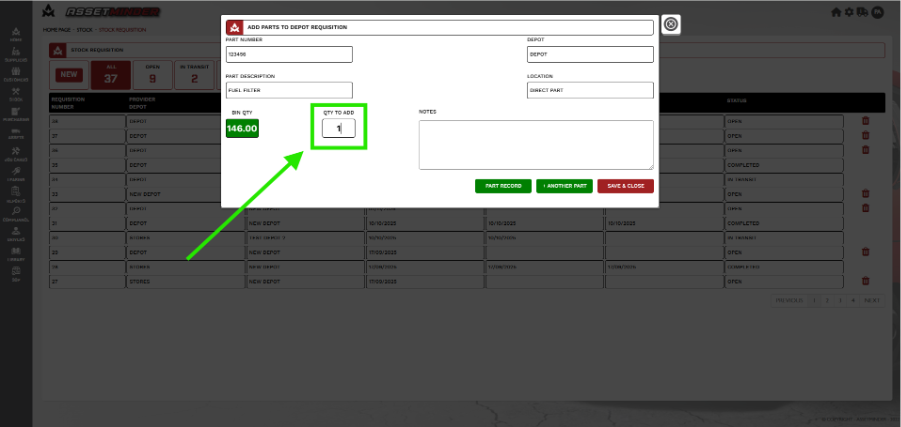This screenshot has width=901, height=427.
Task: Click requisition number 35 cell
Action: pos(87,165)
